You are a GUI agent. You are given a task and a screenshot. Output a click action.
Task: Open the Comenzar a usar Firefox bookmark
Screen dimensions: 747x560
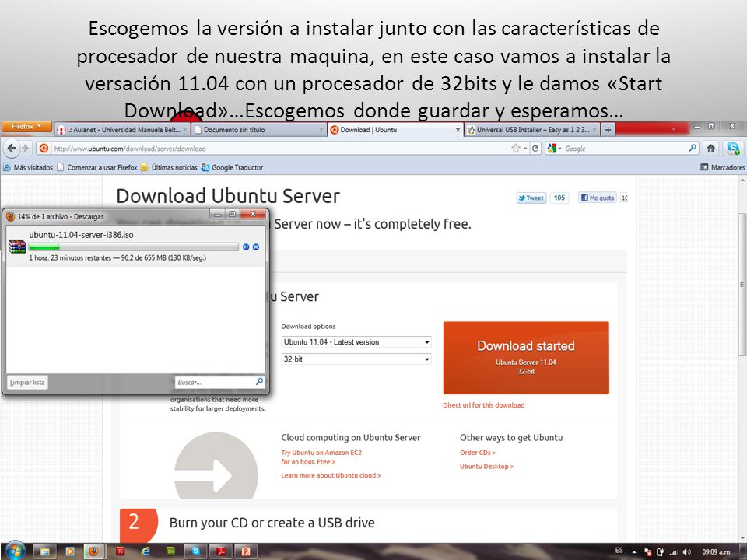click(97, 168)
